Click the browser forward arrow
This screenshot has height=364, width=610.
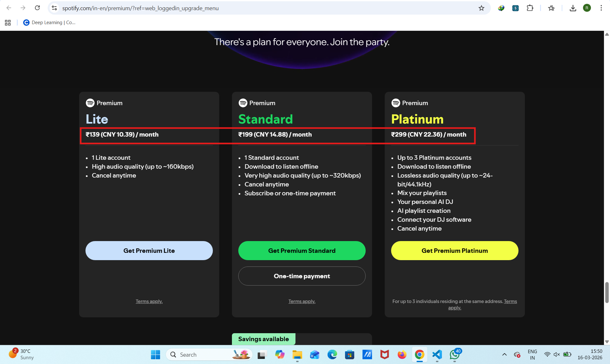point(23,8)
